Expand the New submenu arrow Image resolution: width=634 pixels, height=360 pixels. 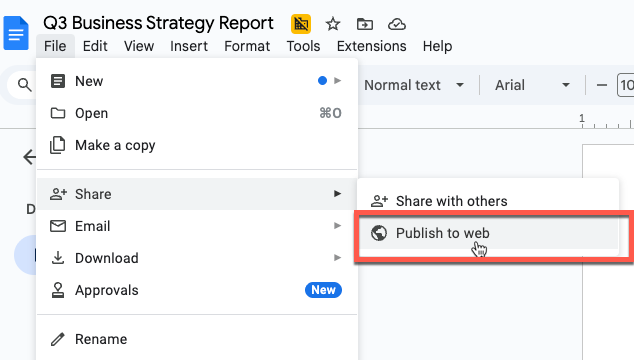tap(337, 80)
